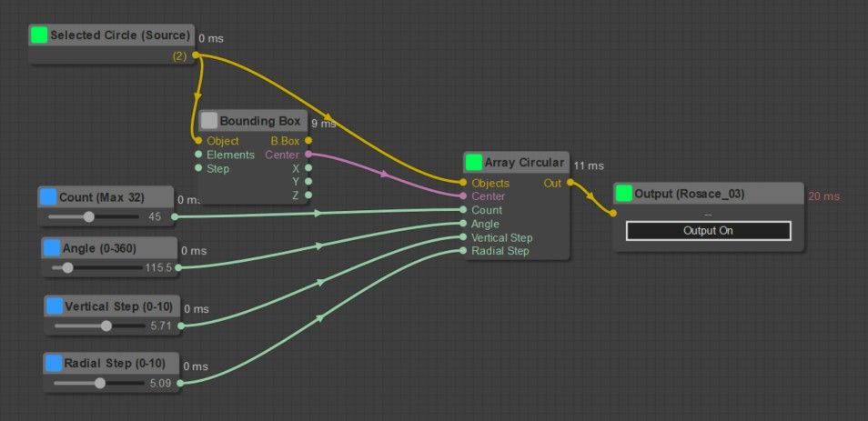Select the Array Circular node title
Screen dimensions: 868x421
[524, 163]
